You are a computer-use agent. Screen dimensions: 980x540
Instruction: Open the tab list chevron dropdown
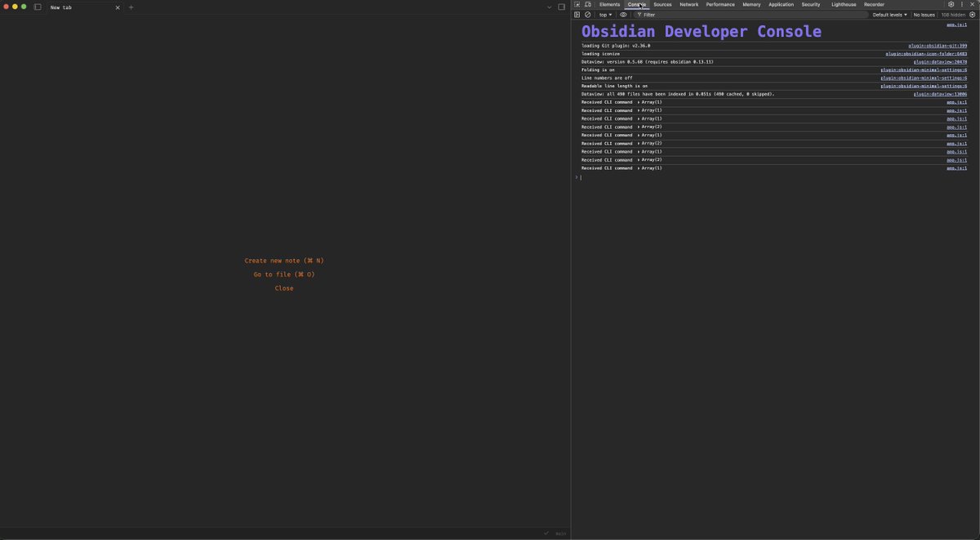click(550, 7)
